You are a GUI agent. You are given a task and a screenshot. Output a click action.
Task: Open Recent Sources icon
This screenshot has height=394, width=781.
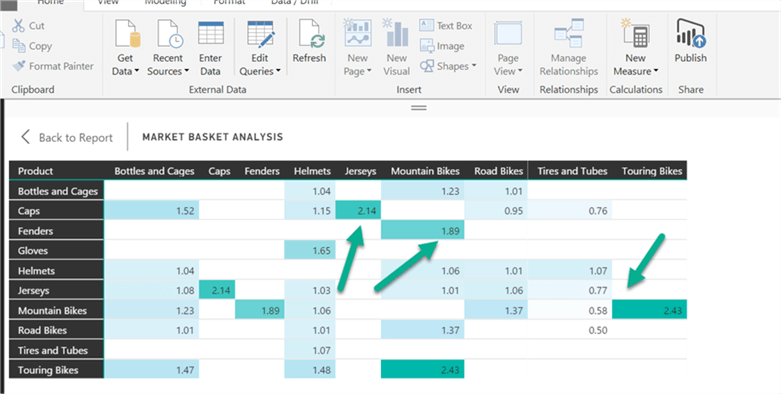(170, 34)
